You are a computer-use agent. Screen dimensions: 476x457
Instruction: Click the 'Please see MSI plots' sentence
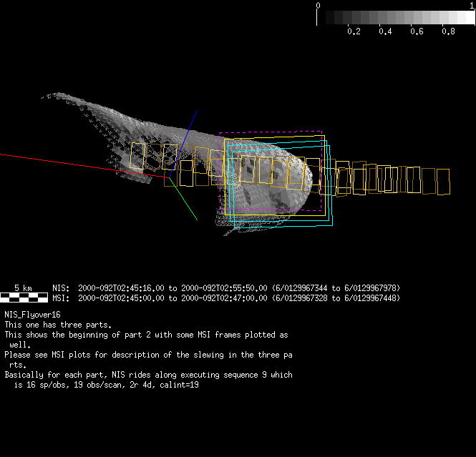(149, 355)
